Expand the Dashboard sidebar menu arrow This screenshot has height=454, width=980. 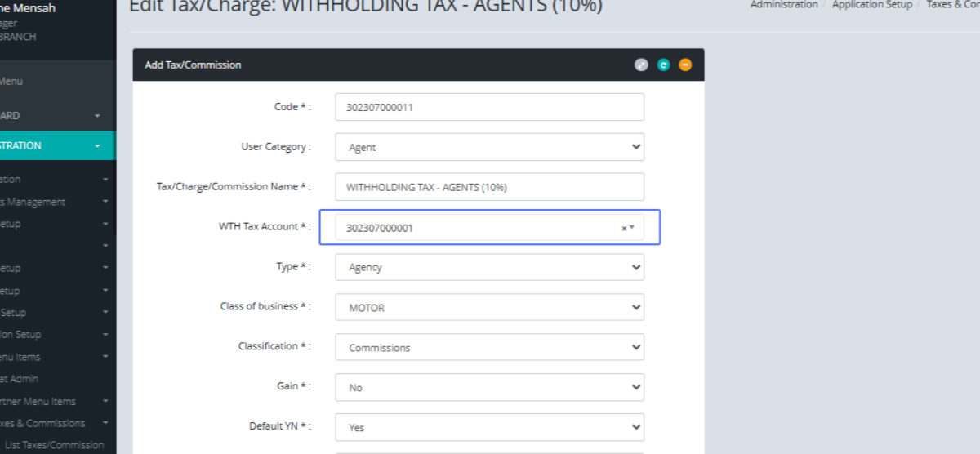coord(97,116)
